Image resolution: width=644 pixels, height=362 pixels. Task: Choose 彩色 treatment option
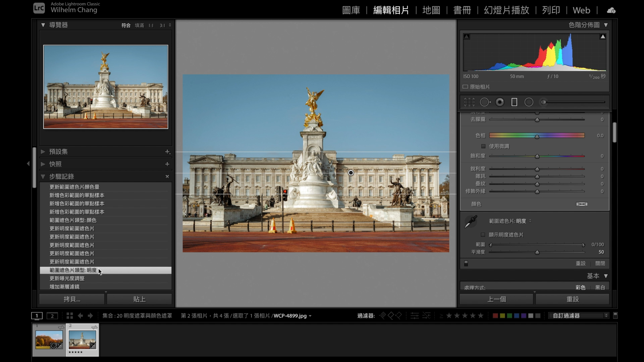tap(581, 288)
